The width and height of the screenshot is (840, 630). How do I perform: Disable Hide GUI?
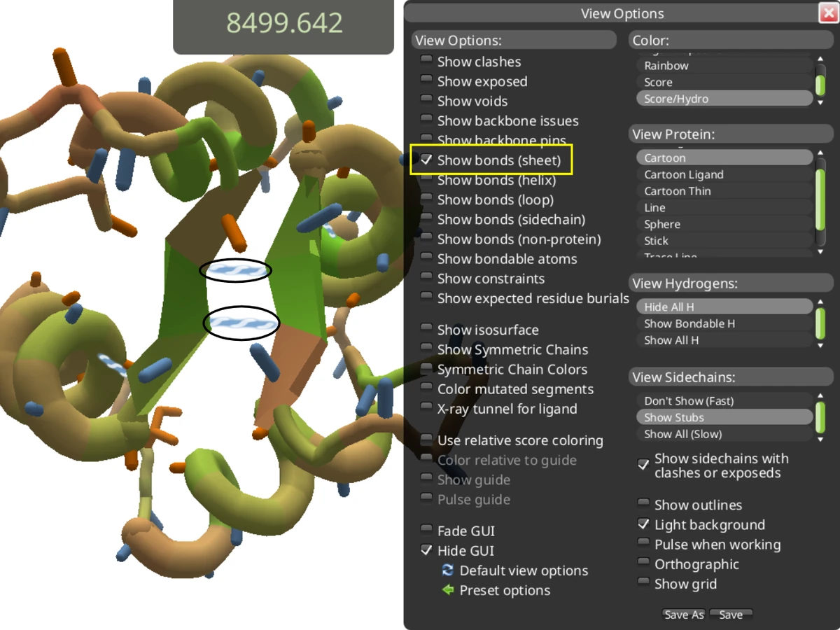point(427,550)
